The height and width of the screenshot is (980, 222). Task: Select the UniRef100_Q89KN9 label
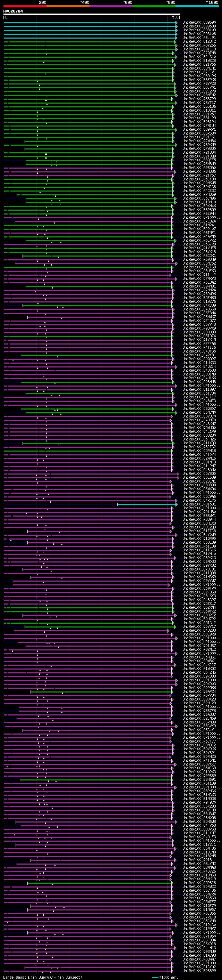coord(199,145)
